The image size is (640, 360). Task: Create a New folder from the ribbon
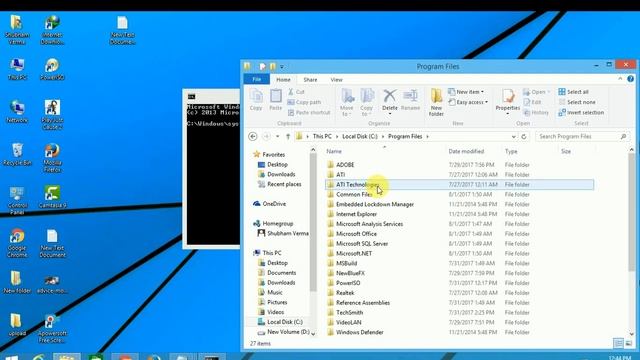[436, 102]
